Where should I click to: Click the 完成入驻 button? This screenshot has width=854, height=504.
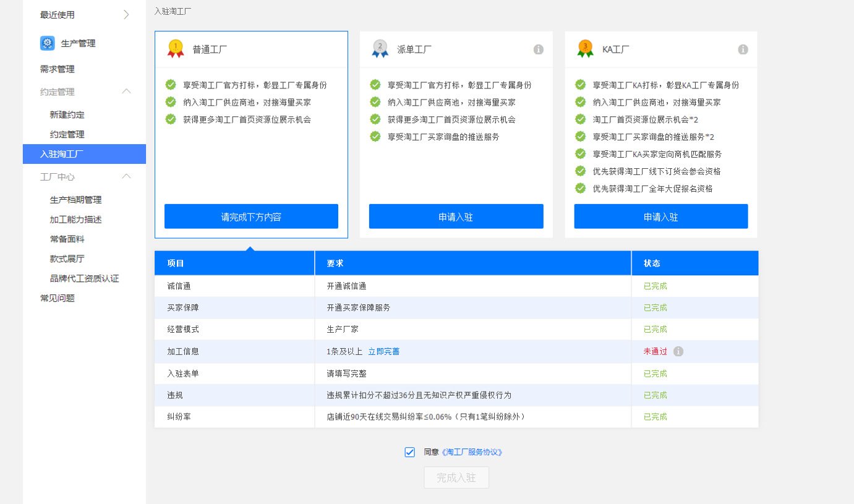(456, 477)
